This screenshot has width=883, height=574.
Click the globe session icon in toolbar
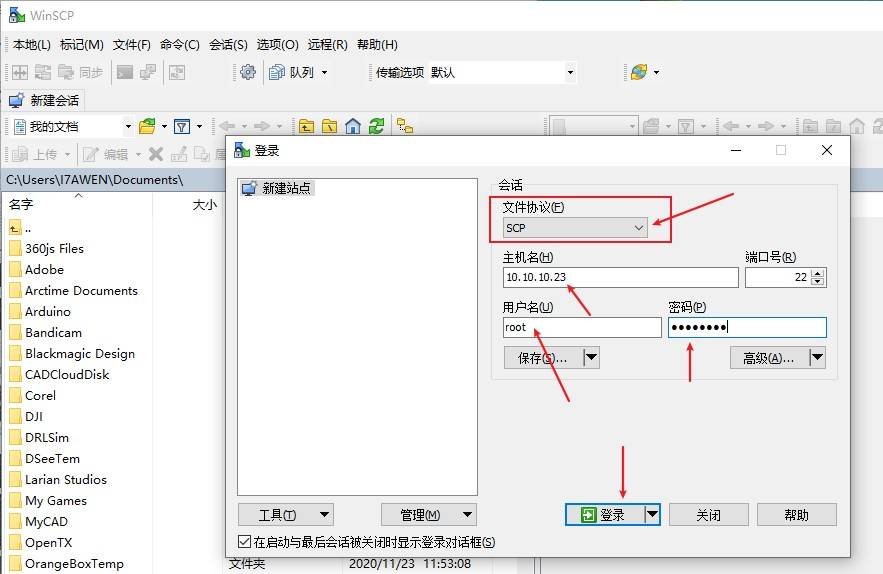tap(639, 72)
